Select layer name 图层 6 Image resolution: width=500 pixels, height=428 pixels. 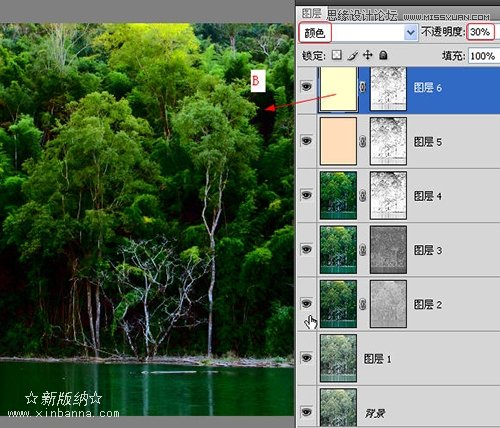tap(428, 88)
